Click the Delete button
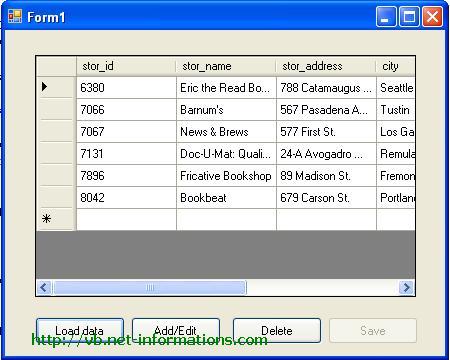Image resolution: width=450 pixels, height=360 pixels. pos(277,330)
